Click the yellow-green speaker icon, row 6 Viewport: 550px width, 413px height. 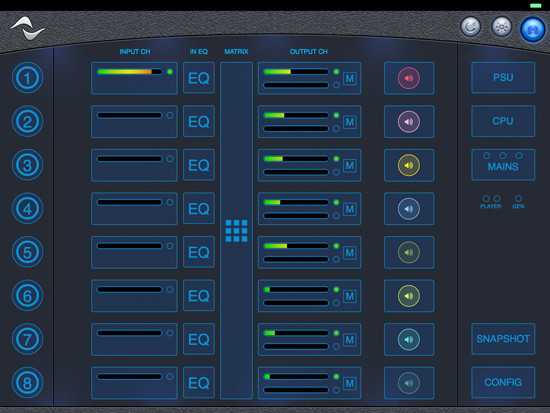pos(409,295)
